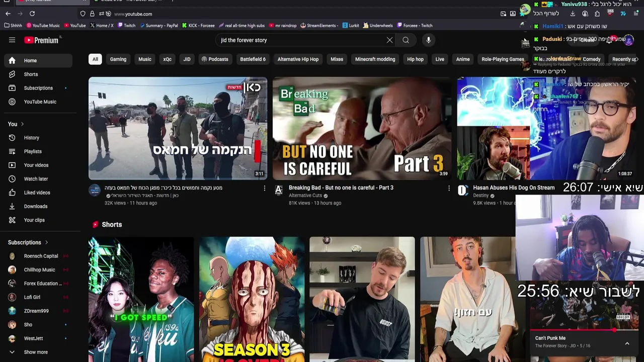Expand the You section chevron

(22, 124)
